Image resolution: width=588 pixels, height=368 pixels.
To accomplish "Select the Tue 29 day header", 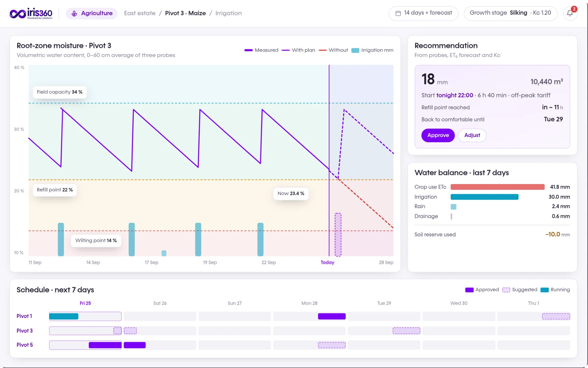I will [x=384, y=303].
